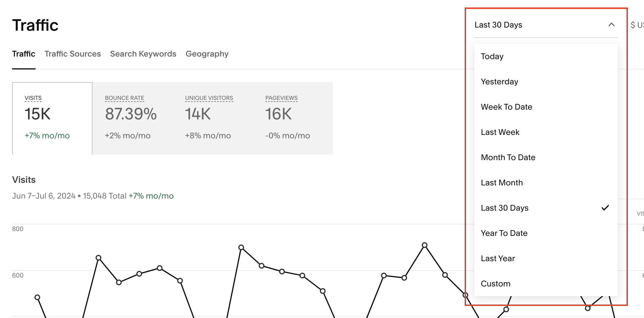Open Custom date range option
The height and width of the screenshot is (318, 644).
[x=546, y=284]
